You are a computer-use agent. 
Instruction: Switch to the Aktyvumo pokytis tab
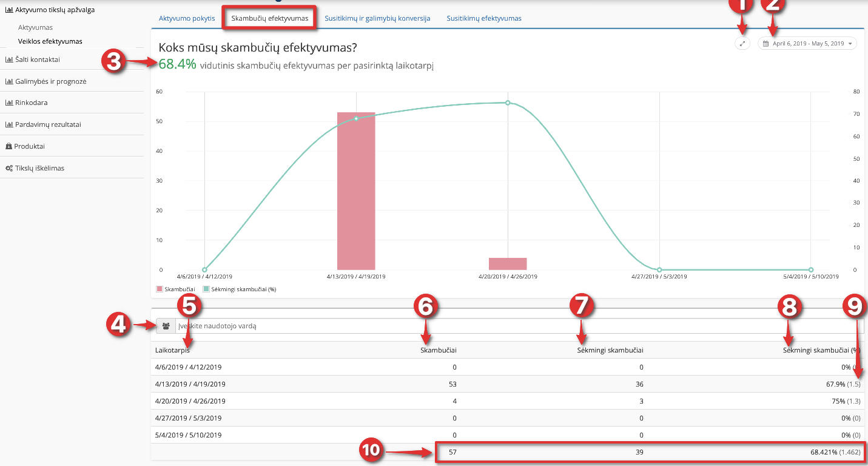pos(187,18)
